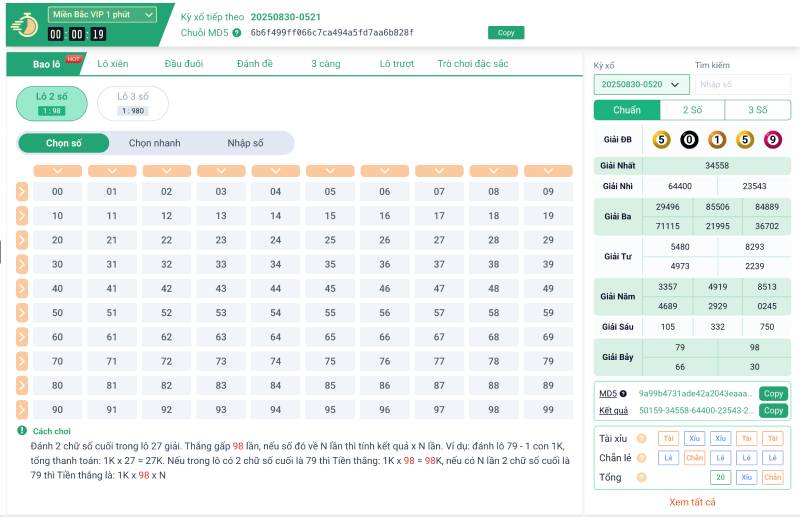Click the row 90 arrow selector icon
Viewport: 800px width, 517px height.
click(22, 409)
